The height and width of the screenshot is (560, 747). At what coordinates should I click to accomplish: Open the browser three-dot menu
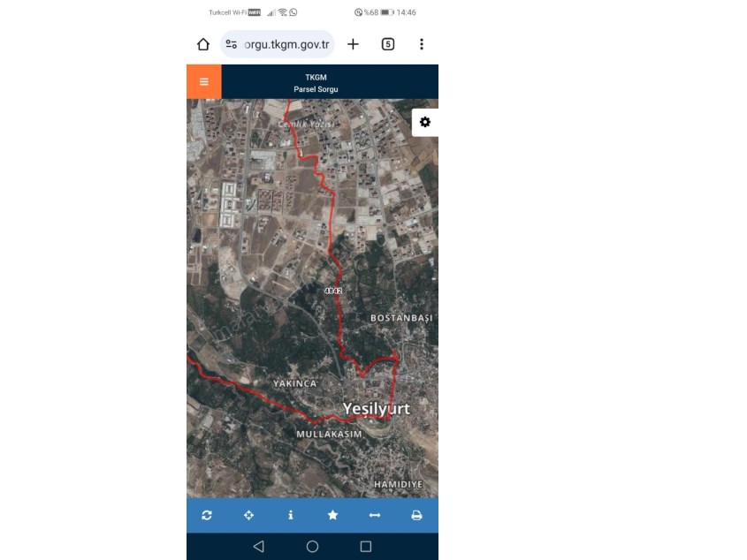click(422, 44)
